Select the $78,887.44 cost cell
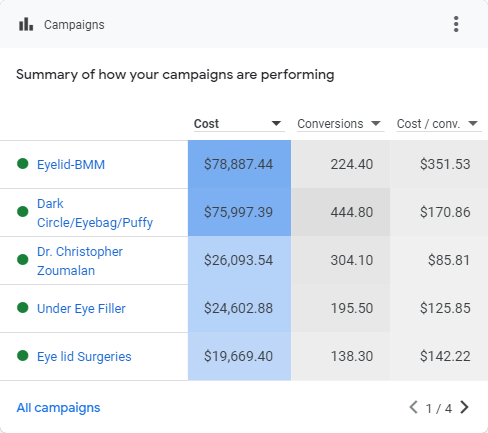 point(239,164)
